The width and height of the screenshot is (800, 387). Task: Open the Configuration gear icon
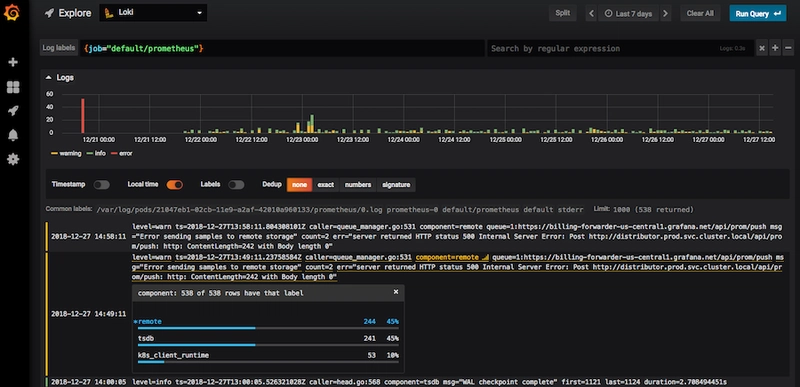pos(13,159)
